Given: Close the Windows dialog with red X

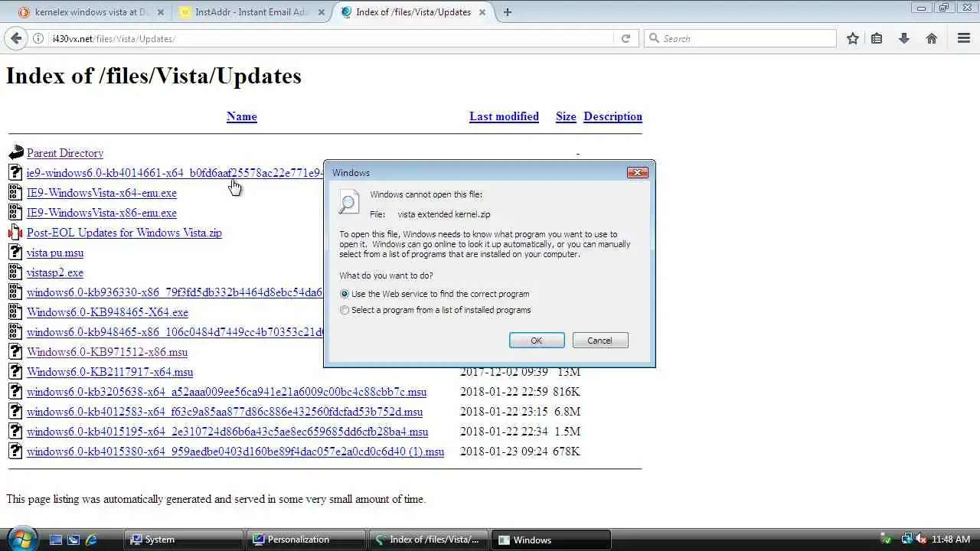Looking at the screenshot, I should [637, 172].
